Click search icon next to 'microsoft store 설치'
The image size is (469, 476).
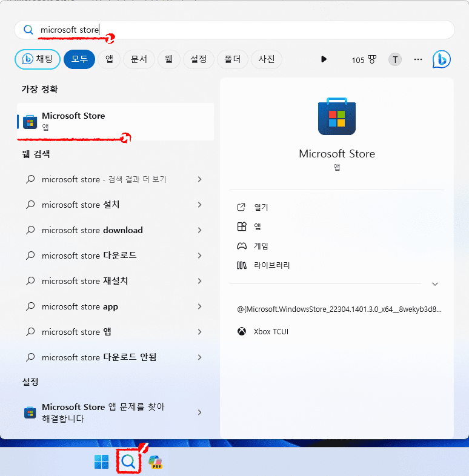coord(30,205)
